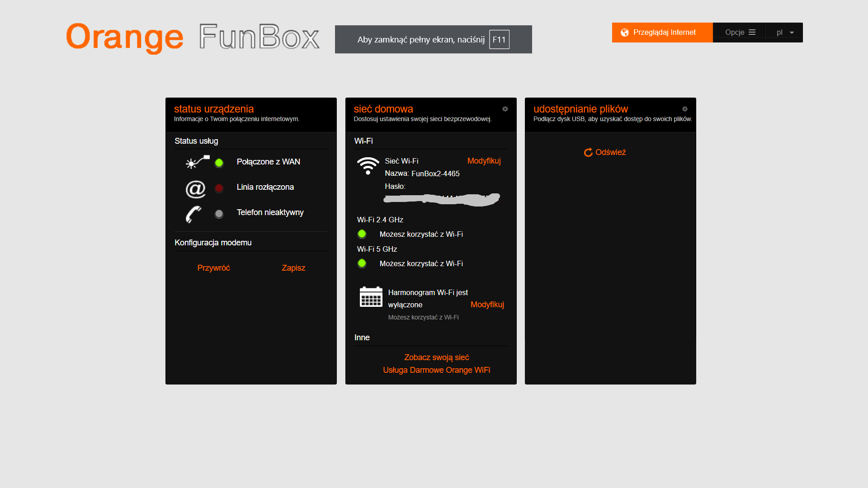Click the sieć domowa panel title
Viewport: 868px width, 488px height.
click(383, 109)
